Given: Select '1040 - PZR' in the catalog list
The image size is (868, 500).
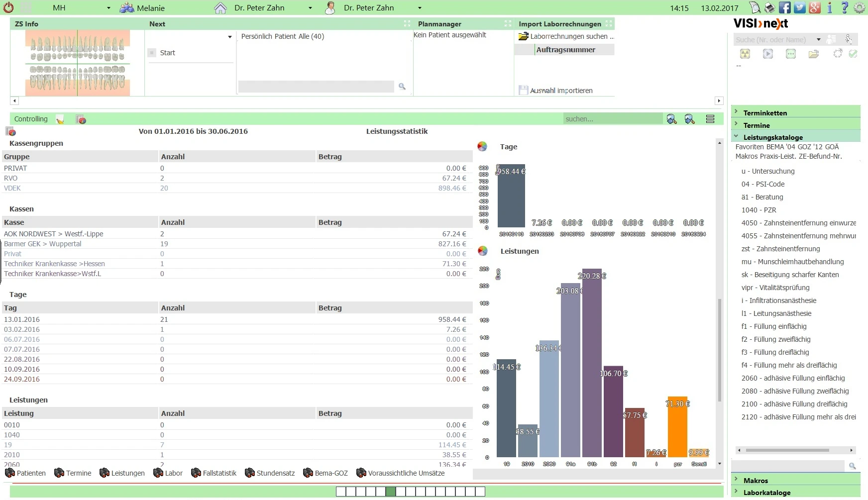Looking at the screenshot, I should [759, 210].
